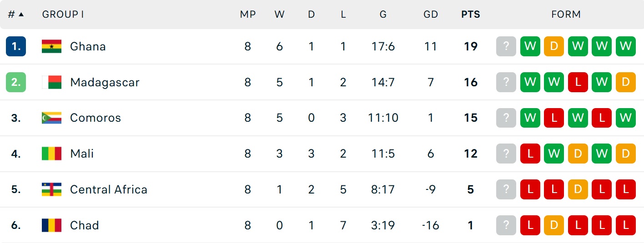Click the Ghana flag icon
This screenshot has width=644, height=243.
click(51, 46)
